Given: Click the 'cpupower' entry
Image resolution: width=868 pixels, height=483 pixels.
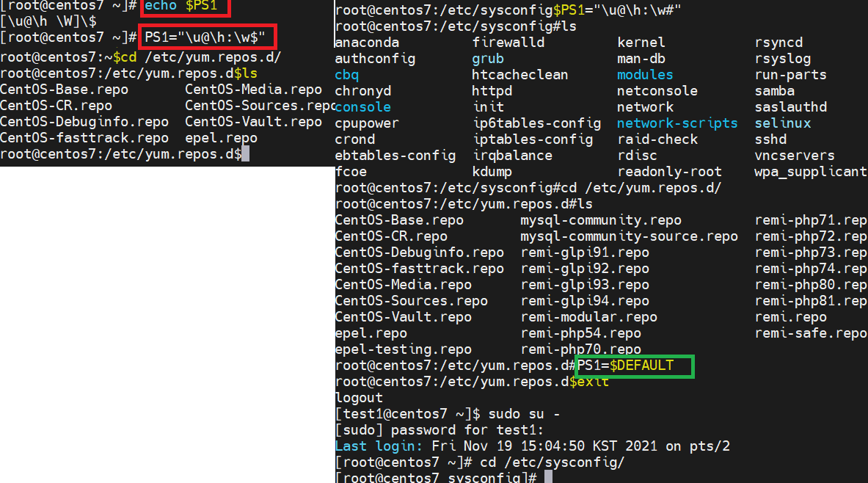Looking at the screenshot, I should [x=367, y=123].
